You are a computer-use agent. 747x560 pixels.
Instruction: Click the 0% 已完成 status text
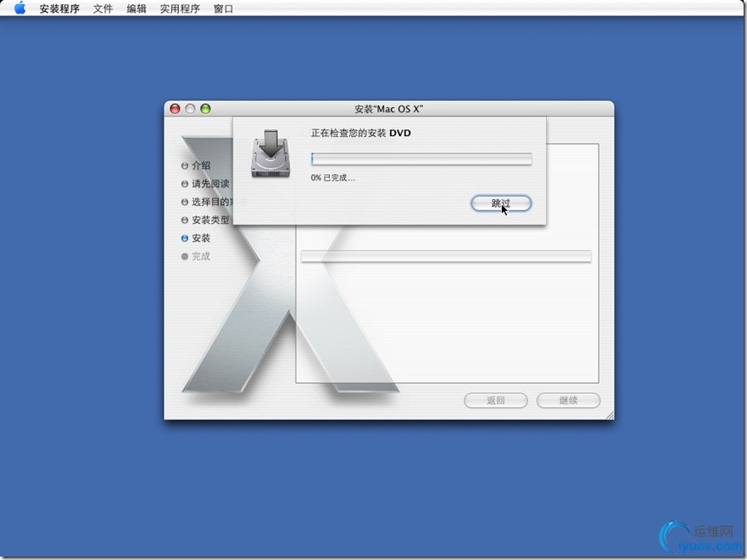(x=333, y=178)
